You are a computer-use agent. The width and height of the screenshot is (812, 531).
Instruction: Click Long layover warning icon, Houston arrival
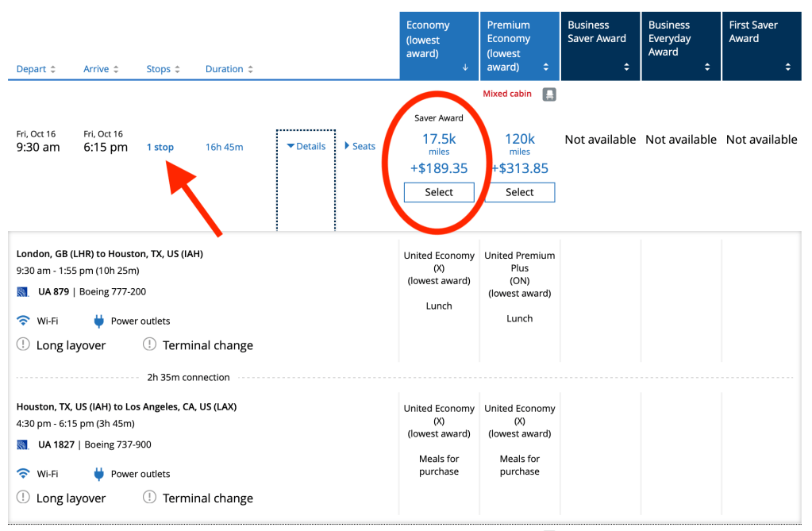(x=24, y=345)
